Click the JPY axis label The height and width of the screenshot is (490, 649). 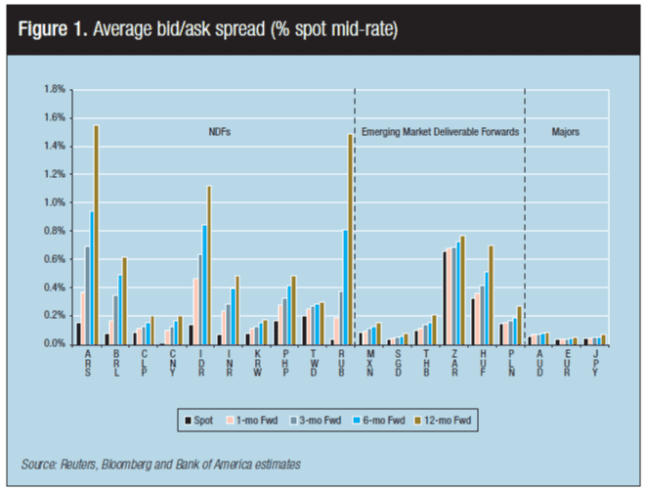tap(595, 363)
